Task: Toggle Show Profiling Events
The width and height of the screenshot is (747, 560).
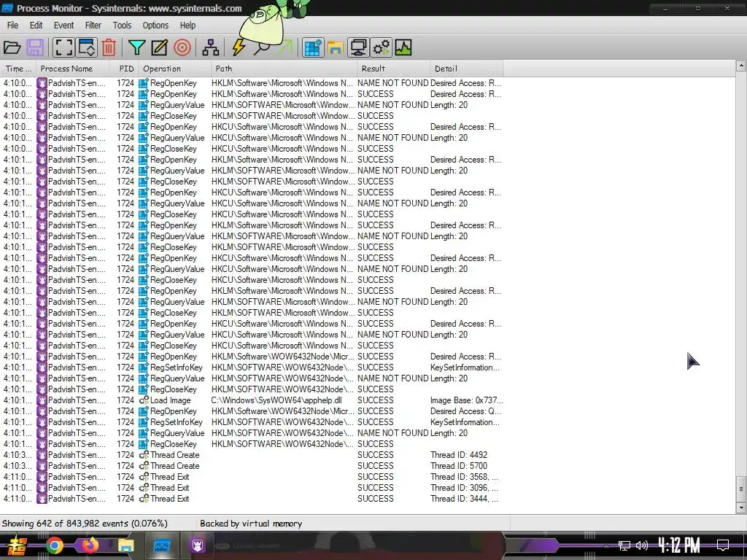Action: click(x=403, y=47)
